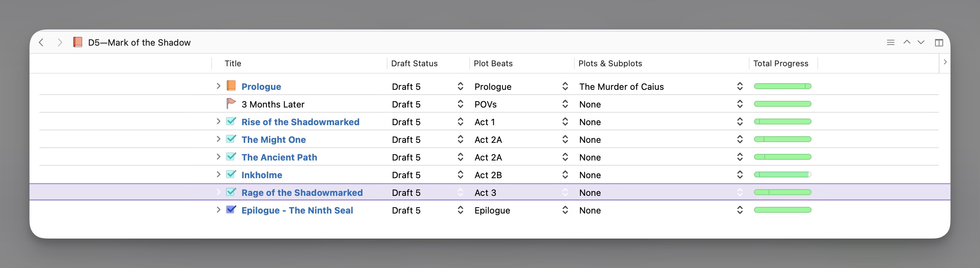This screenshot has height=268, width=980.
Task: Open Plots & Subplots dropdown showing The Murder of Caius
Action: point(740,86)
